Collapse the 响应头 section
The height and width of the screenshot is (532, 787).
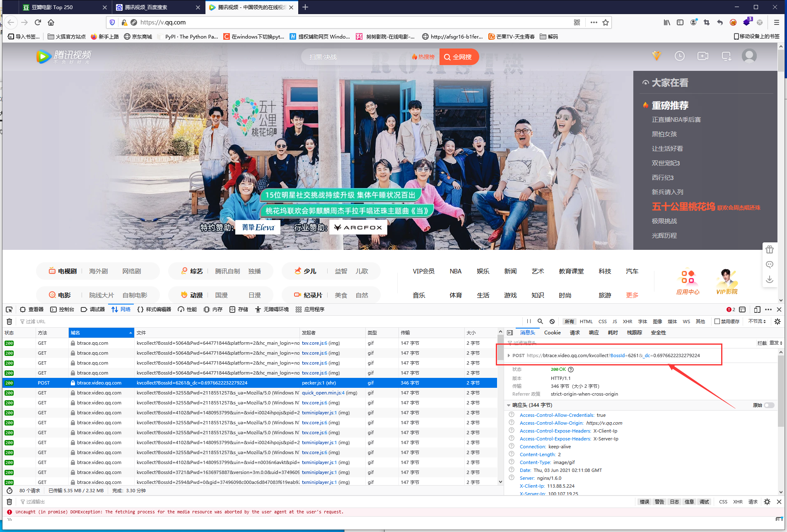(x=509, y=405)
